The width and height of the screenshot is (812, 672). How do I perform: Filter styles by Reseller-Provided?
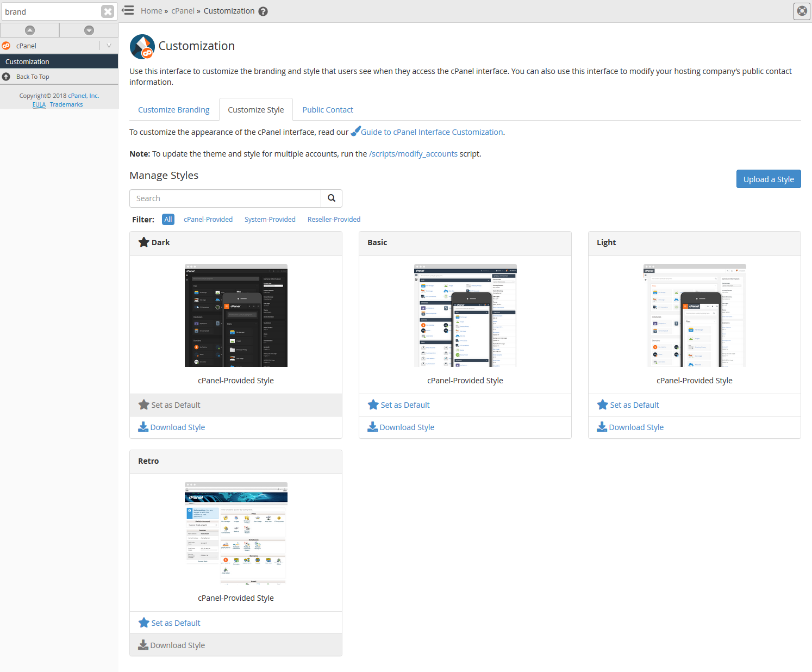tap(334, 220)
